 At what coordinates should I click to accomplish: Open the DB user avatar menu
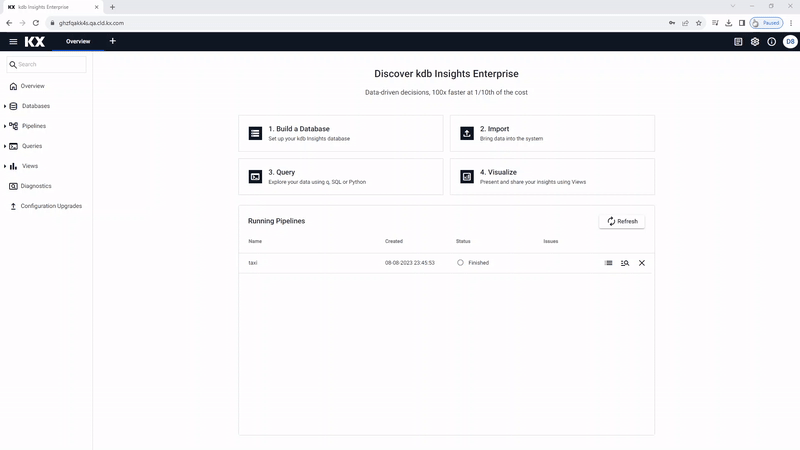790,42
